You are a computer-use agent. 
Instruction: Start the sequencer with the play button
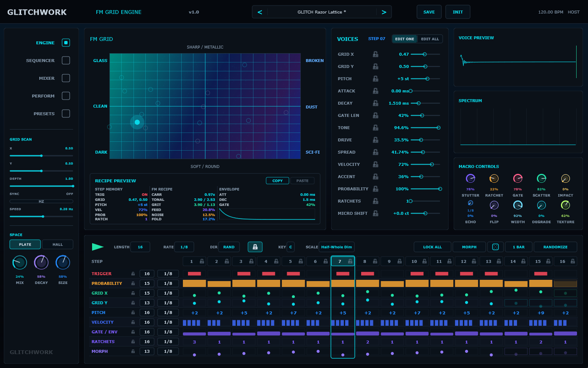tap(98, 247)
